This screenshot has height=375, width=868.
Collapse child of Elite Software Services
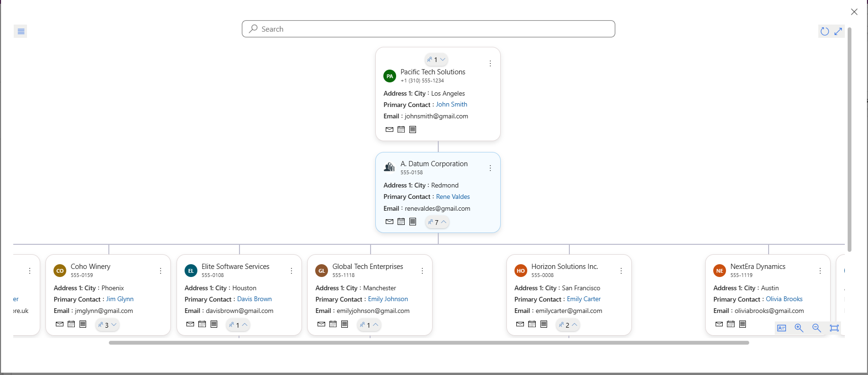pos(238,325)
